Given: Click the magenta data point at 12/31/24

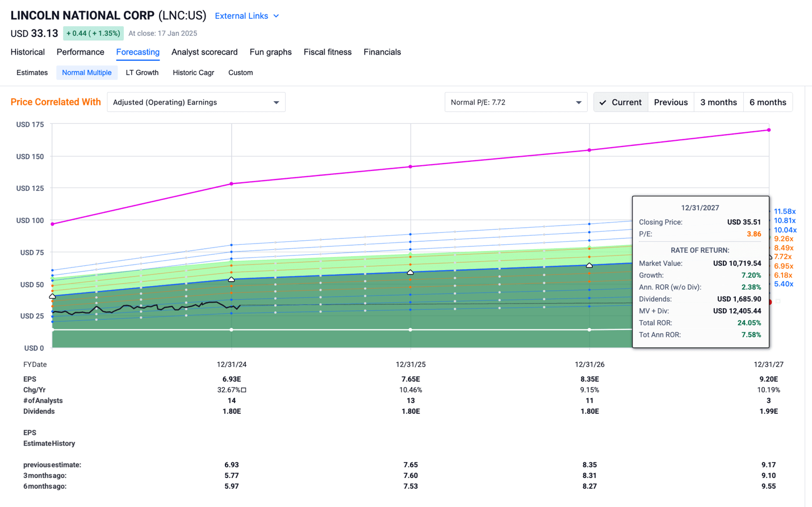Looking at the screenshot, I should tap(232, 184).
